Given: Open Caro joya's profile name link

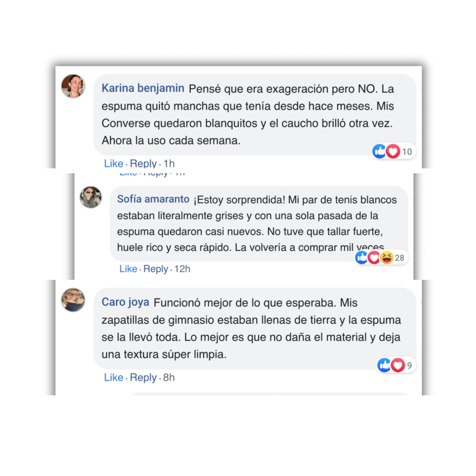Looking at the screenshot, I should click(125, 302).
